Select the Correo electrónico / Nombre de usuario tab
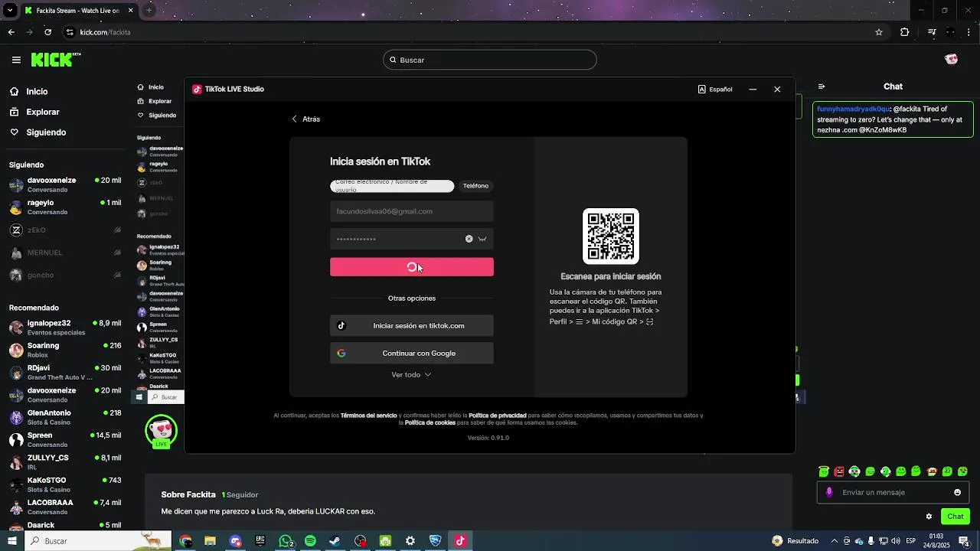Screen dimensions: 980x551 [x=392, y=186]
